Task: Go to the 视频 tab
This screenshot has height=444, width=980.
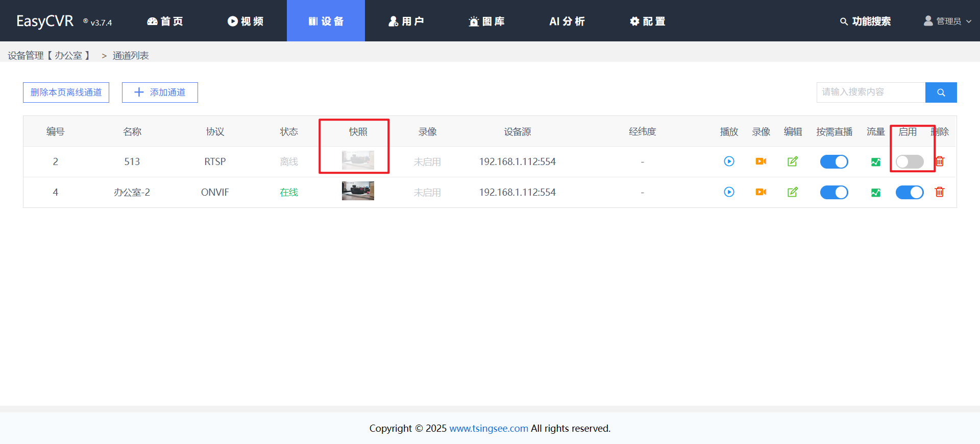Action: [x=246, y=21]
